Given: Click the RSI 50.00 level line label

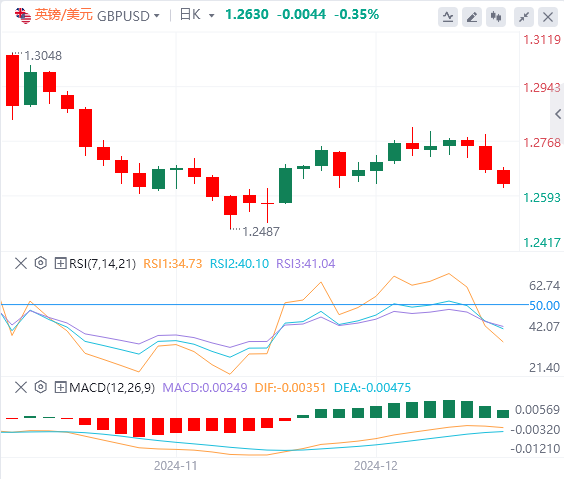Looking at the screenshot, I should point(545,305).
